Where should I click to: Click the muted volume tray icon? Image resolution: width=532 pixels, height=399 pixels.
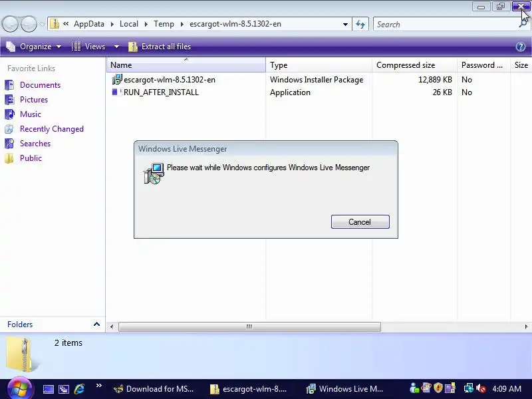481,388
